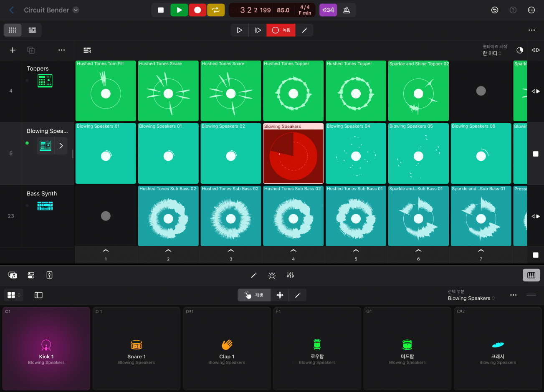This screenshot has width=544, height=392.
Task: Select the pencil edit tool beside 녹음
Action: [305, 30]
